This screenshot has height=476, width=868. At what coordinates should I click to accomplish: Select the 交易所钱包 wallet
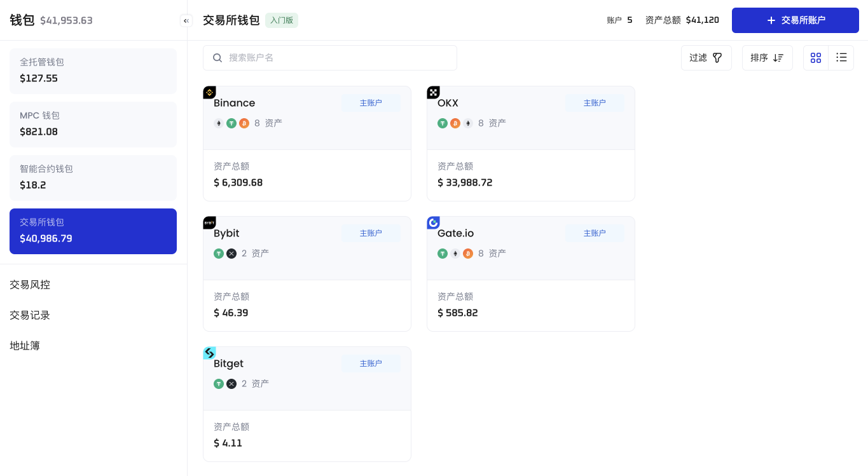(93, 231)
